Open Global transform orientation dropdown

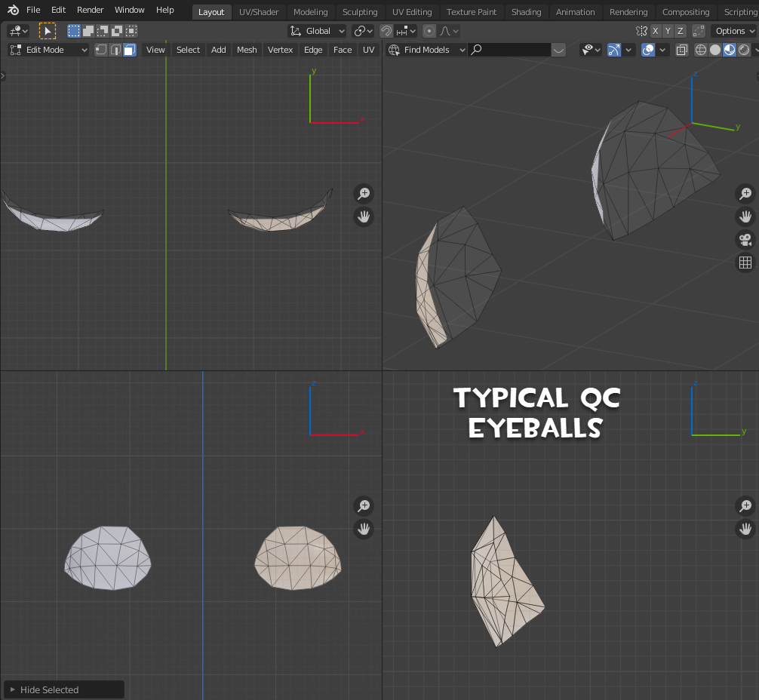pyautogui.click(x=318, y=31)
